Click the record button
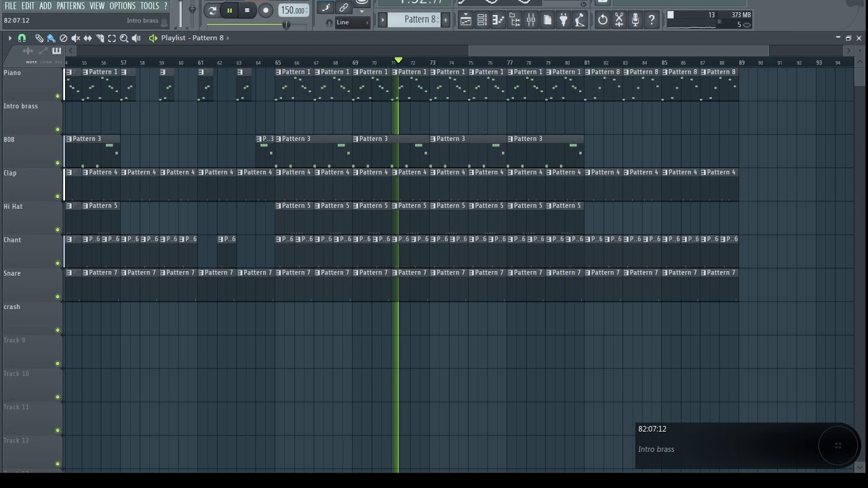This screenshot has width=868, height=488. (x=266, y=10)
